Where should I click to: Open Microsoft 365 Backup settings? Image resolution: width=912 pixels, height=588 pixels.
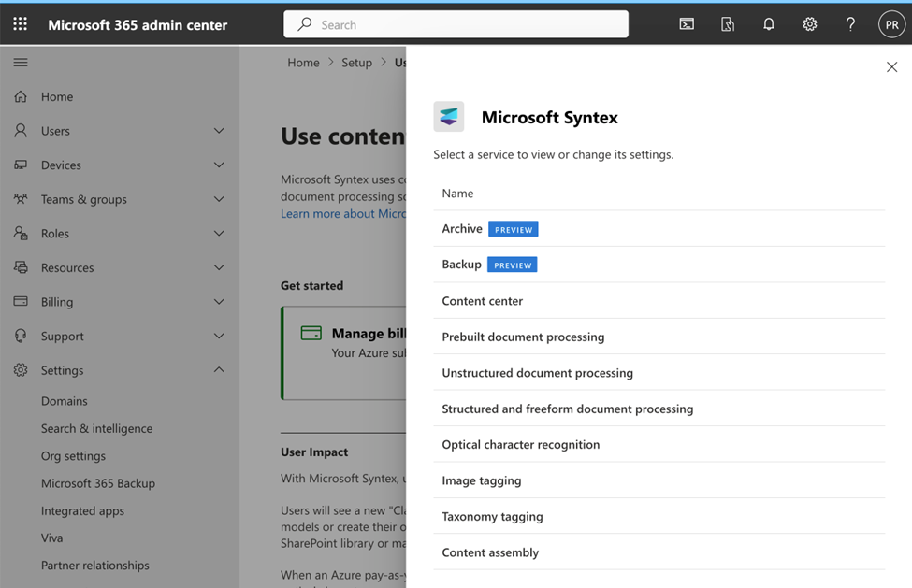click(x=97, y=483)
